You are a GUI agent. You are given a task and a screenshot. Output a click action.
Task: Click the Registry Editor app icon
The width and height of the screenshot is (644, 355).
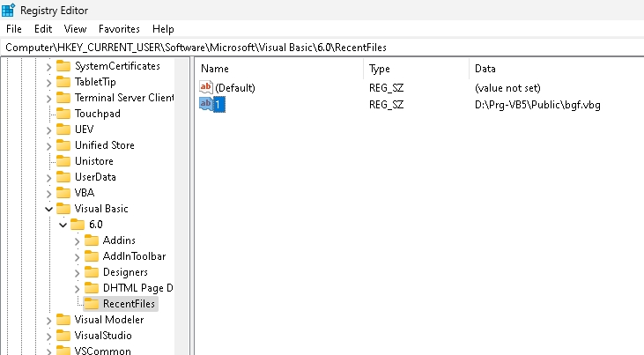pyautogui.click(x=8, y=10)
